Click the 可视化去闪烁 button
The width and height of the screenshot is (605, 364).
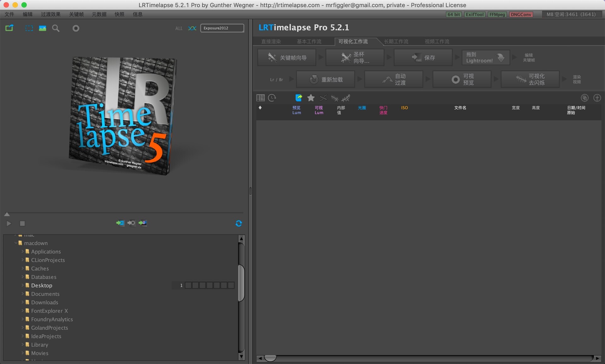coord(530,79)
